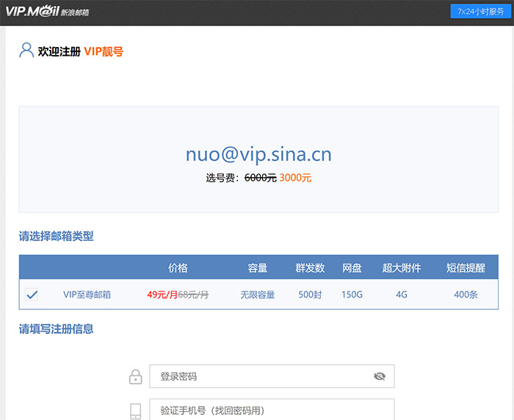Toggle password visibility eye icon
The image size is (514, 420).
tap(380, 376)
